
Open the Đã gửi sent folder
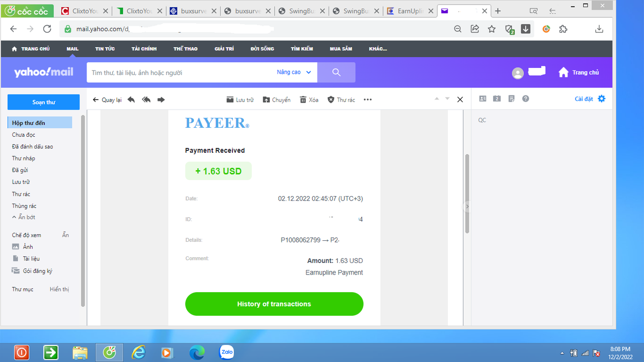[20, 170]
